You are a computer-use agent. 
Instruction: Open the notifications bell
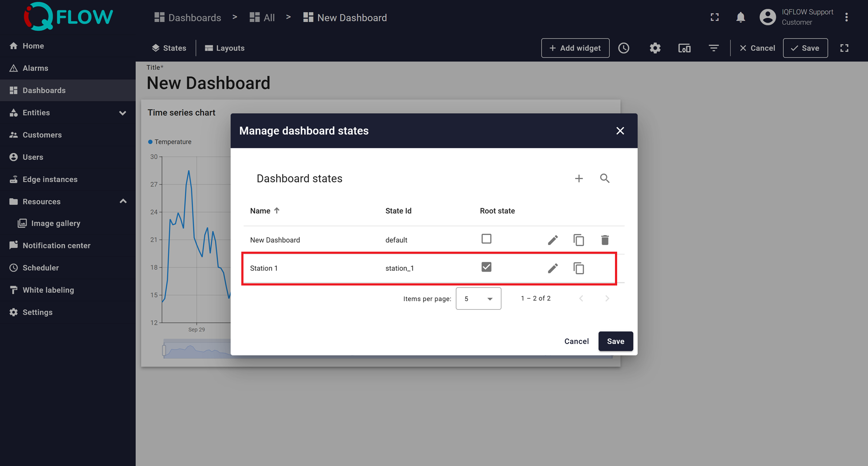740,17
